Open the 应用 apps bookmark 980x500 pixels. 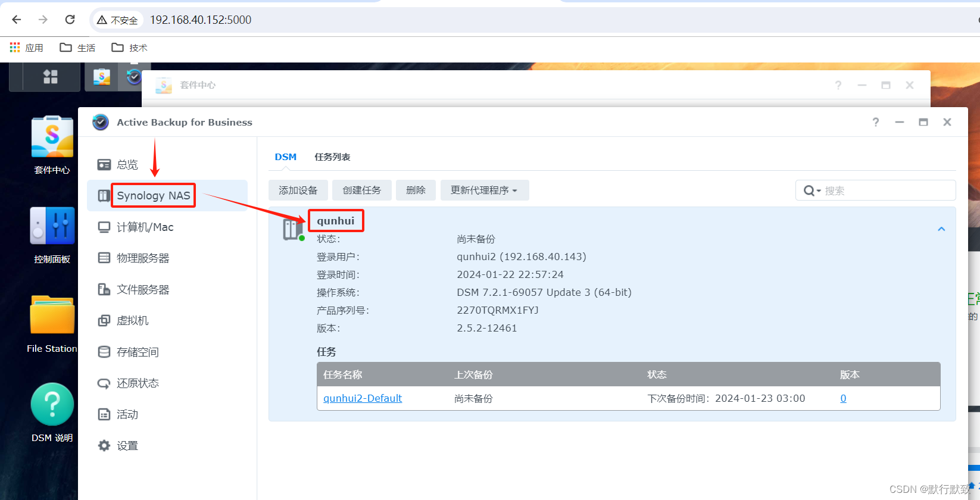(27, 48)
